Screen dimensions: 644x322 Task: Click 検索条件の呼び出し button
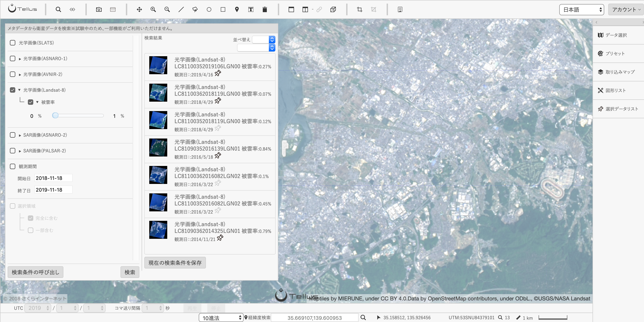(36, 272)
